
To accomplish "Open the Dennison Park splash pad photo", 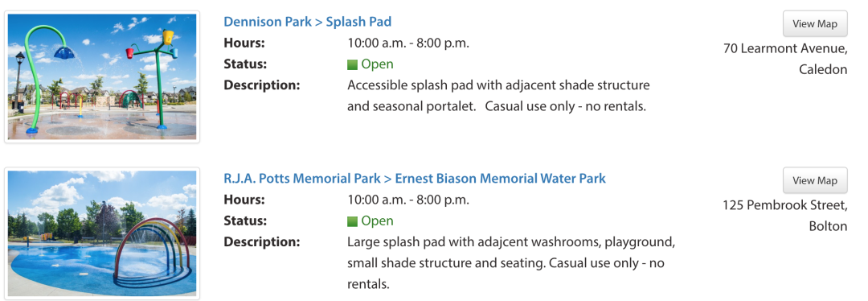I will (102, 76).
